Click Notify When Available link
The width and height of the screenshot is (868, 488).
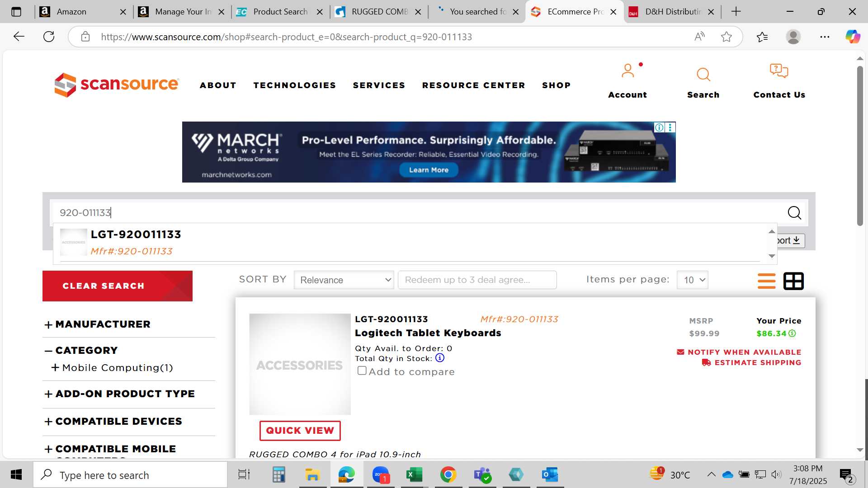tap(739, 352)
